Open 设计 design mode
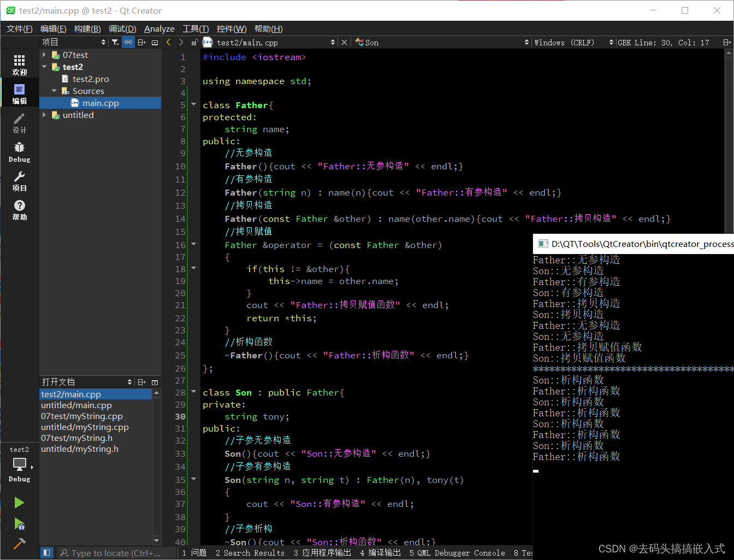This screenshot has width=734, height=560. click(19, 123)
